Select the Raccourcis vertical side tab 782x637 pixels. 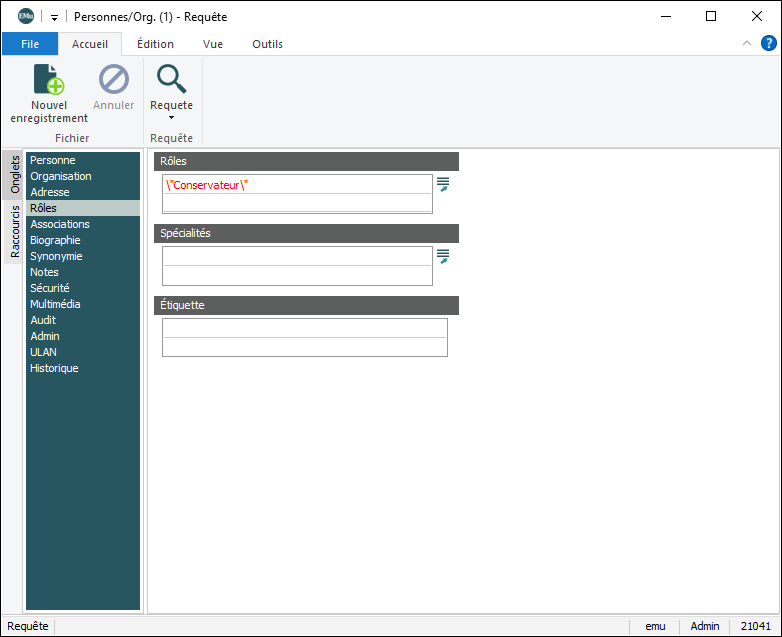click(15, 232)
